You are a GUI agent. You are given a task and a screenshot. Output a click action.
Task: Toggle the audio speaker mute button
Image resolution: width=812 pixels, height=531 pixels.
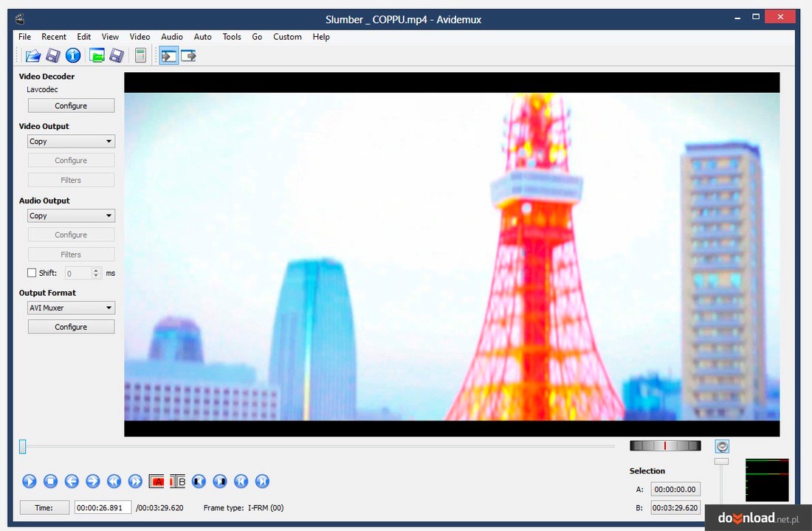[x=722, y=446]
